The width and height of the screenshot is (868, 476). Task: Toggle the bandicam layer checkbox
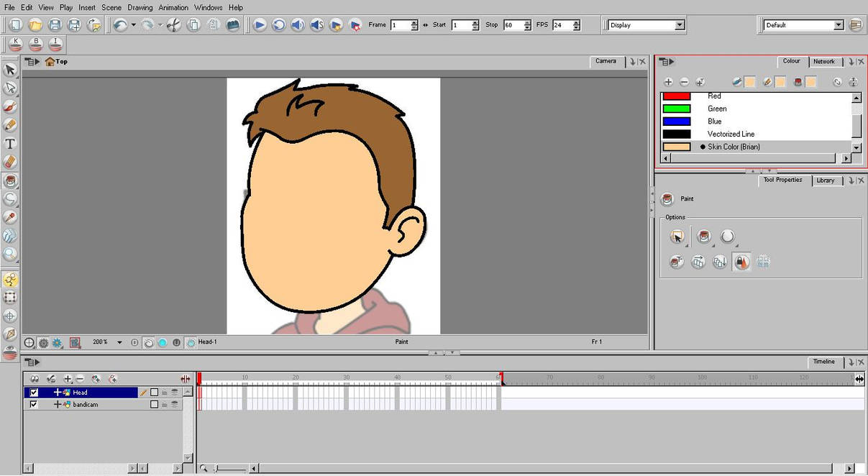pos(33,404)
